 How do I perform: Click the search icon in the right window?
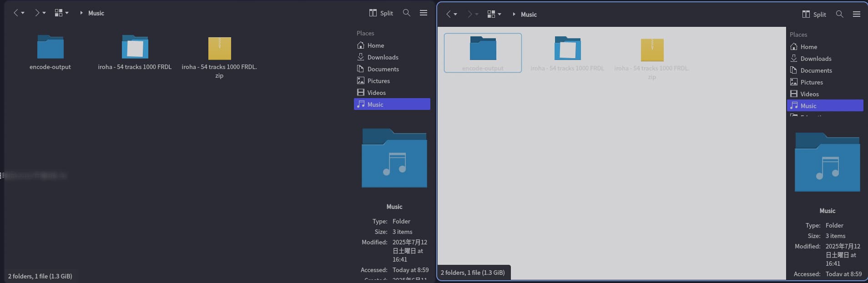coord(839,15)
